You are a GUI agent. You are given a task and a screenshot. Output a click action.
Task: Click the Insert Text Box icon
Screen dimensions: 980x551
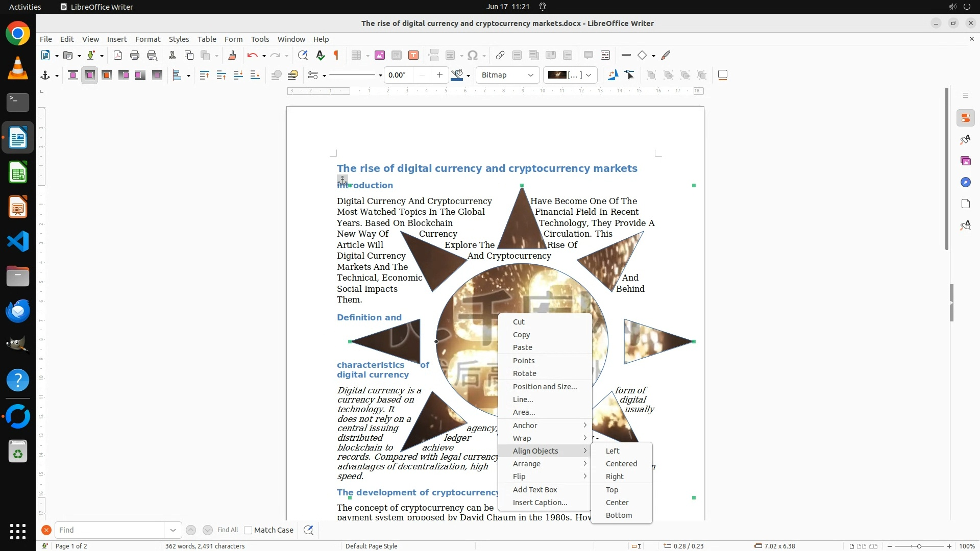[x=413, y=55]
